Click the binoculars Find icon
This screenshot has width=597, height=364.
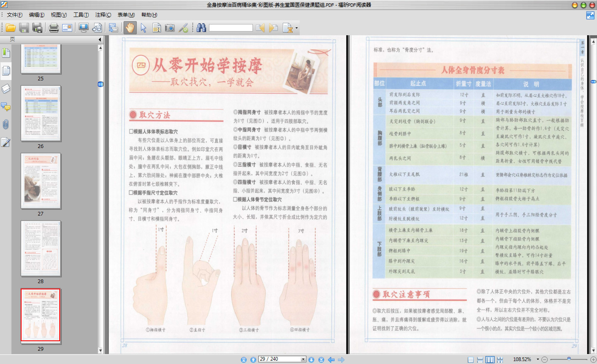(x=201, y=28)
